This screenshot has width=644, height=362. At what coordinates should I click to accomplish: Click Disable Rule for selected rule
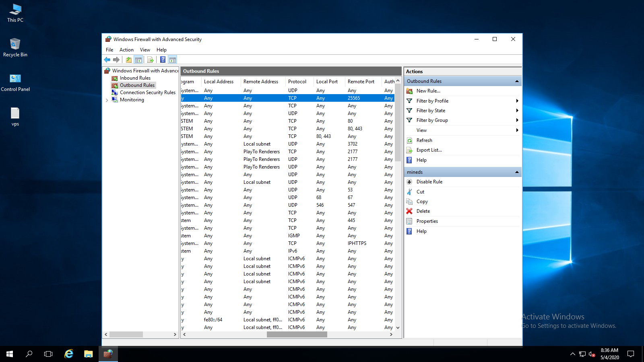point(429,182)
